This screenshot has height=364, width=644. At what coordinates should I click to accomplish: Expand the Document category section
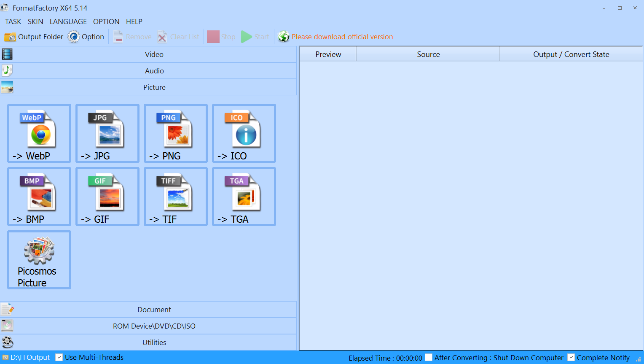pos(148,310)
